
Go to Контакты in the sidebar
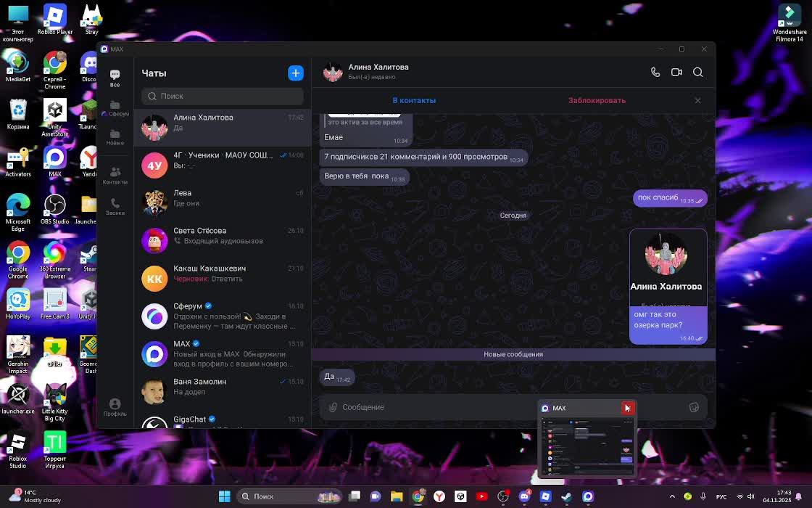click(x=115, y=176)
